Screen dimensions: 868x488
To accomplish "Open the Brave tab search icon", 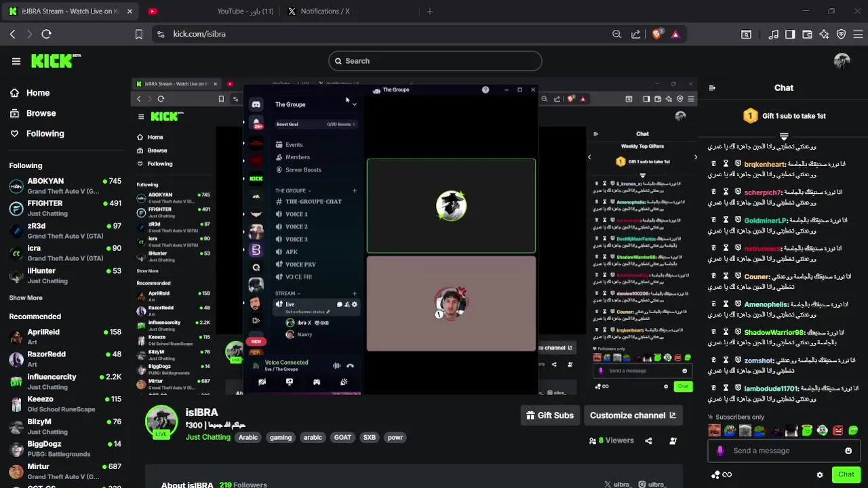I will click(746, 34).
